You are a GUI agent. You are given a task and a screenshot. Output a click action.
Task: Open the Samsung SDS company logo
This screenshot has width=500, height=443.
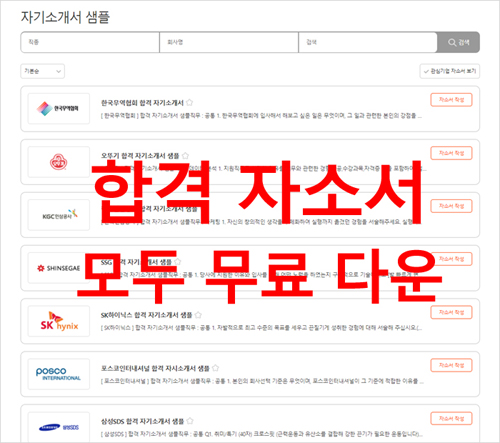(59, 427)
